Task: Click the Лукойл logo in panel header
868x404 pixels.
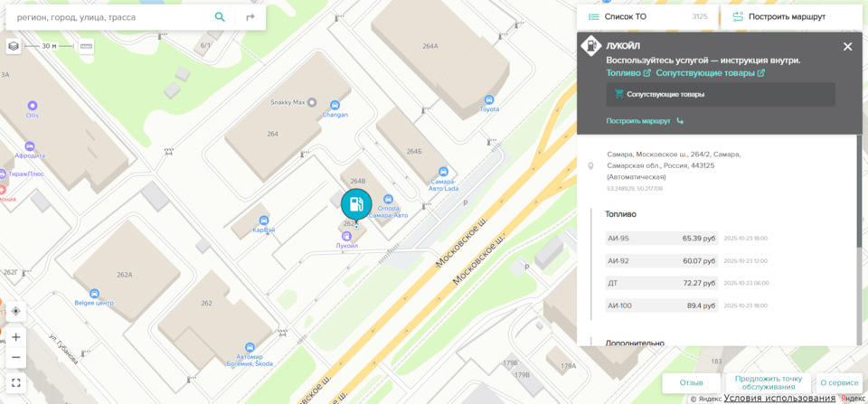Action: tap(591, 46)
